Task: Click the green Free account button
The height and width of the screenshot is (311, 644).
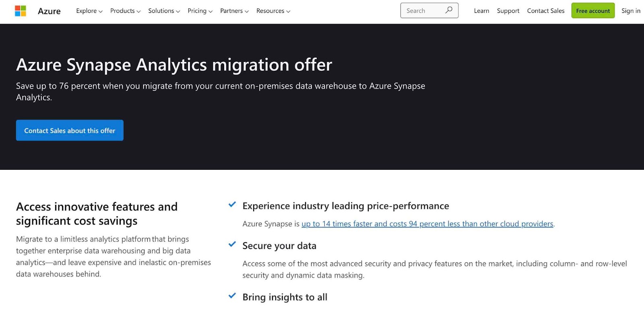Action: [593, 11]
